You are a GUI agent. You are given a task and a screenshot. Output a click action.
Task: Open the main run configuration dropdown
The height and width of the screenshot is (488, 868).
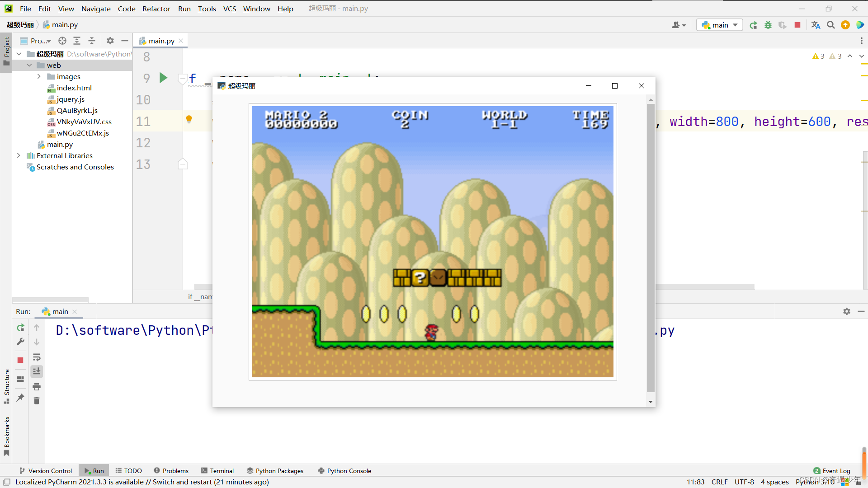click(720, 25)
